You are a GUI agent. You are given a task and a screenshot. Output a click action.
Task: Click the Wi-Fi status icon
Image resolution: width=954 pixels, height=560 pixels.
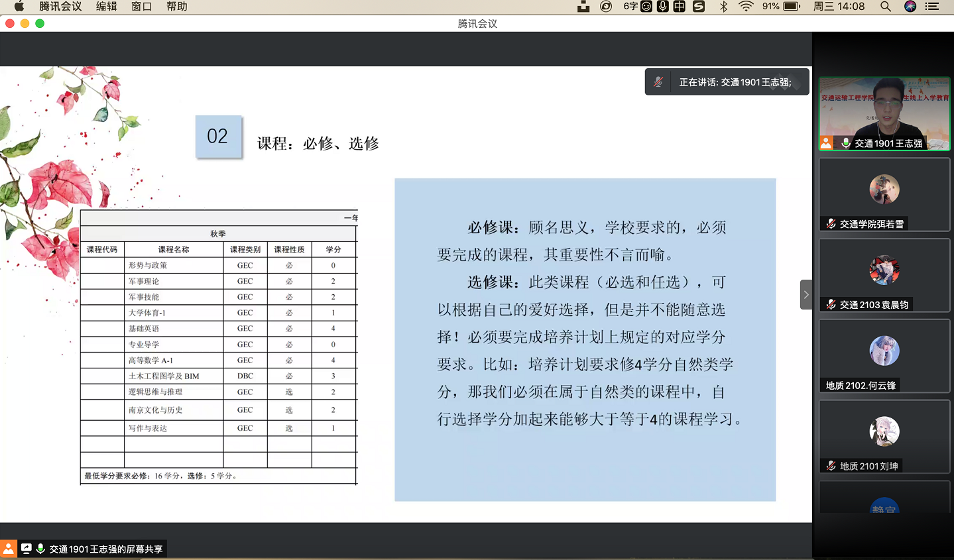[746, 7]
